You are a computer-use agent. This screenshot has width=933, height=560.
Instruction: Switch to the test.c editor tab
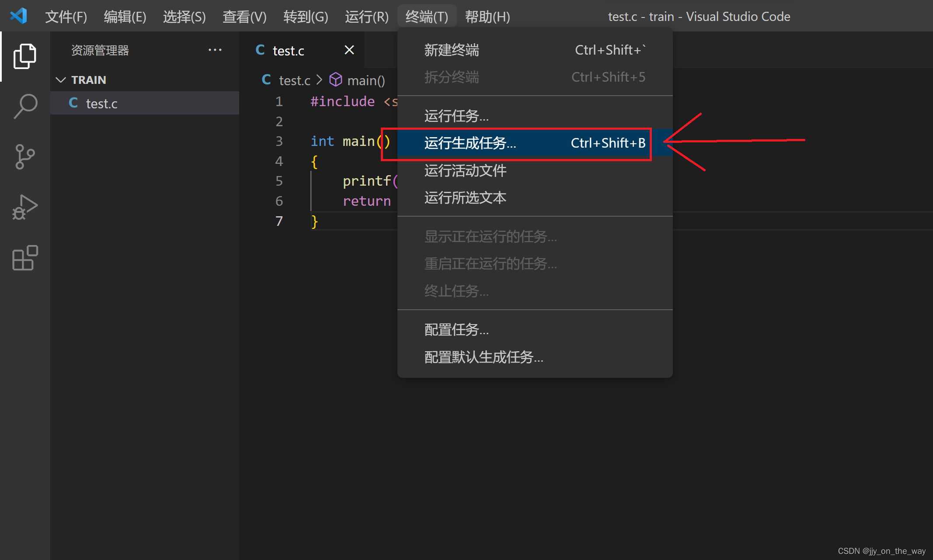(289, 50)
